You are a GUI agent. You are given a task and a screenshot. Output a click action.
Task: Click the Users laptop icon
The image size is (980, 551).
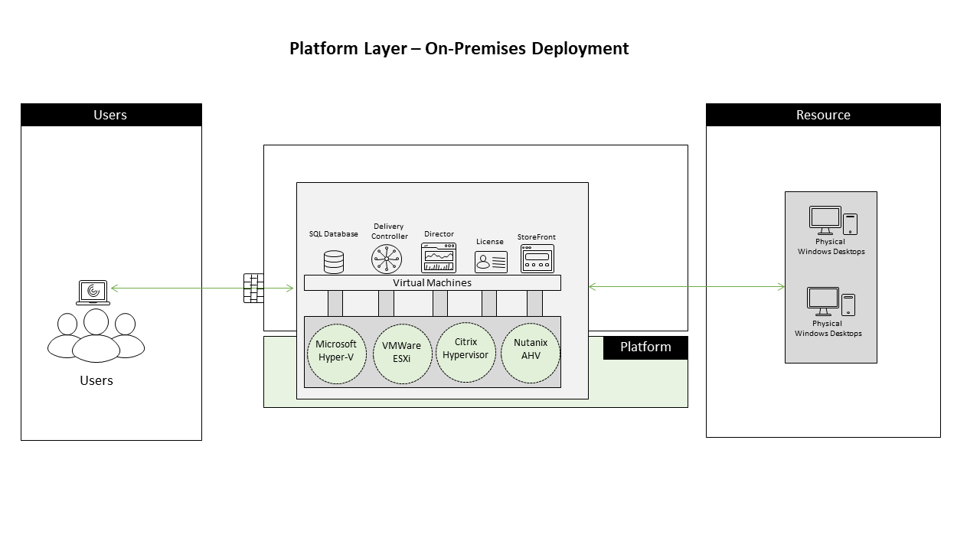tap(93, 292)
